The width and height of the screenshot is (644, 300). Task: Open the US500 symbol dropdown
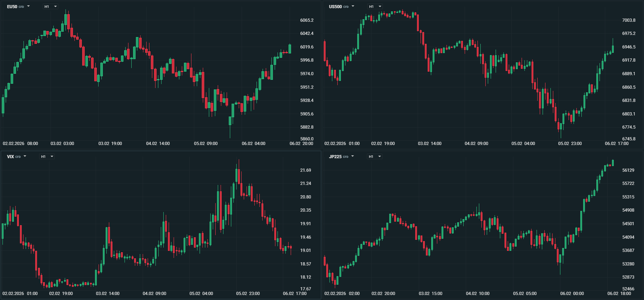point(342,6)
